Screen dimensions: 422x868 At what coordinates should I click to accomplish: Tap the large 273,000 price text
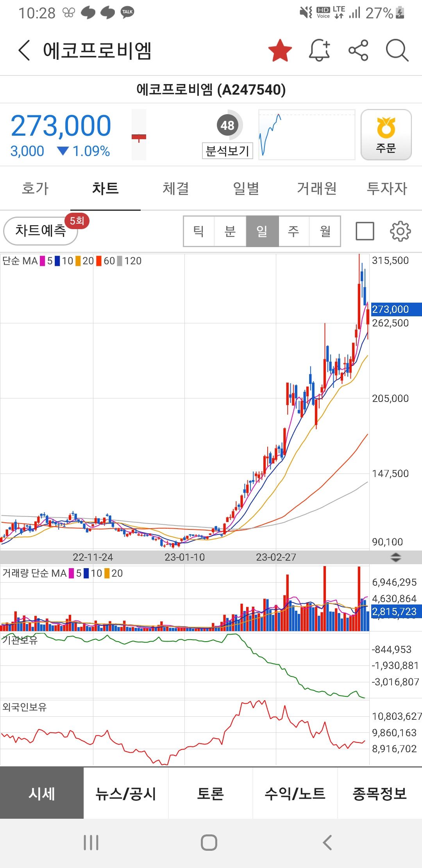click(61, 126)
